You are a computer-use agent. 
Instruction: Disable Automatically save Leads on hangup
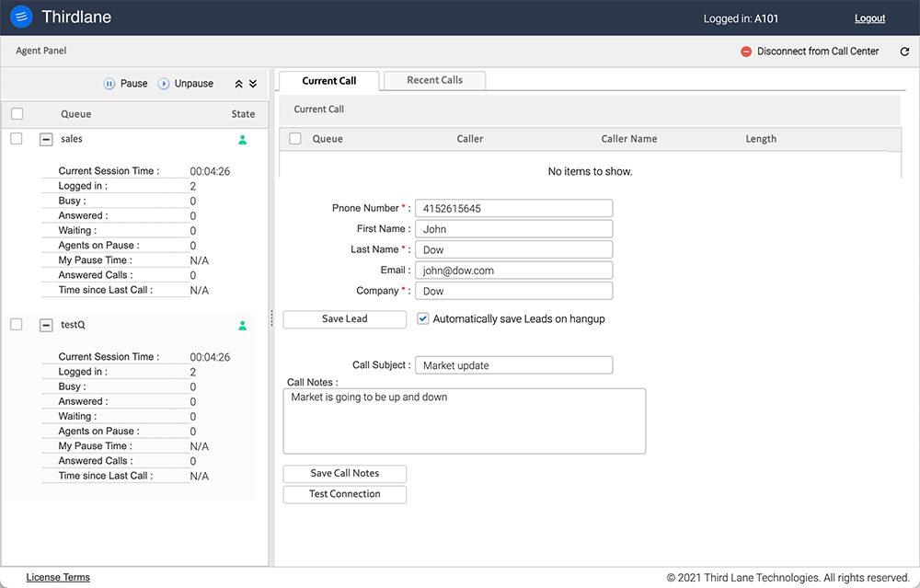(423, 318)
